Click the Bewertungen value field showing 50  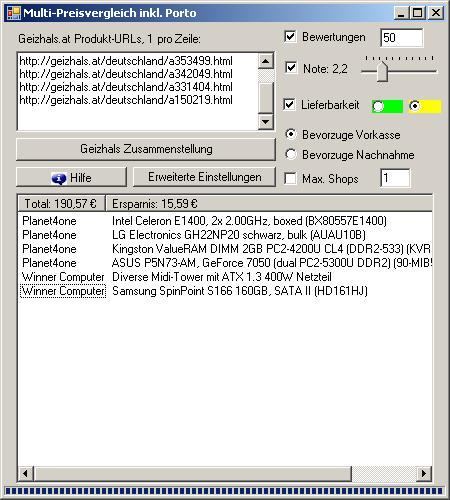pos(402,38)
